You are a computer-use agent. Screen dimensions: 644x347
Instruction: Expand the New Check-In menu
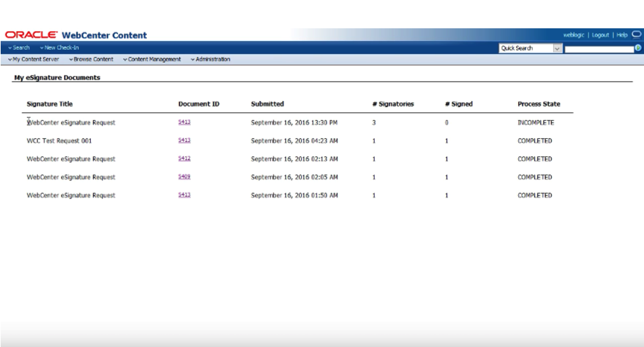[59, 48]
